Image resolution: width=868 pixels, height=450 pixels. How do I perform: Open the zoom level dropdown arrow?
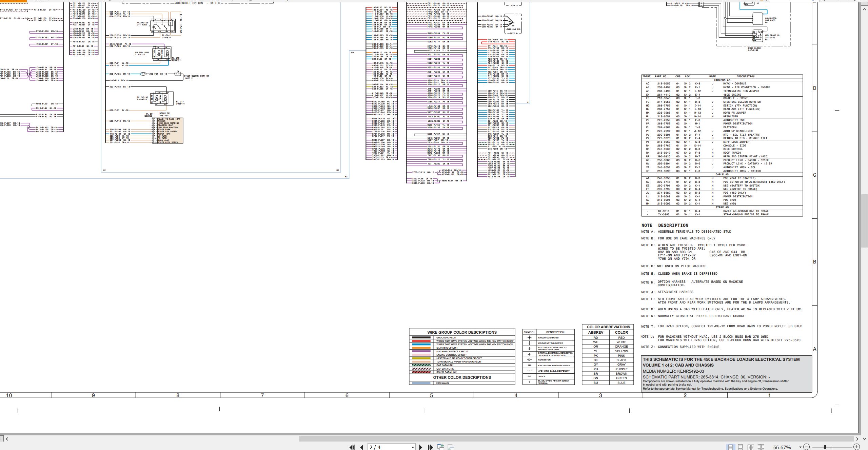800,447
